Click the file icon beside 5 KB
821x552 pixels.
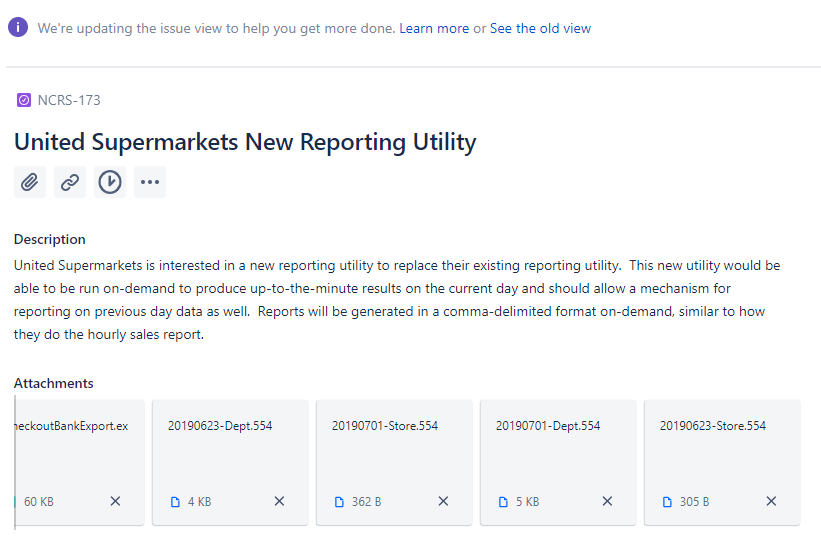tap(503, 502)
